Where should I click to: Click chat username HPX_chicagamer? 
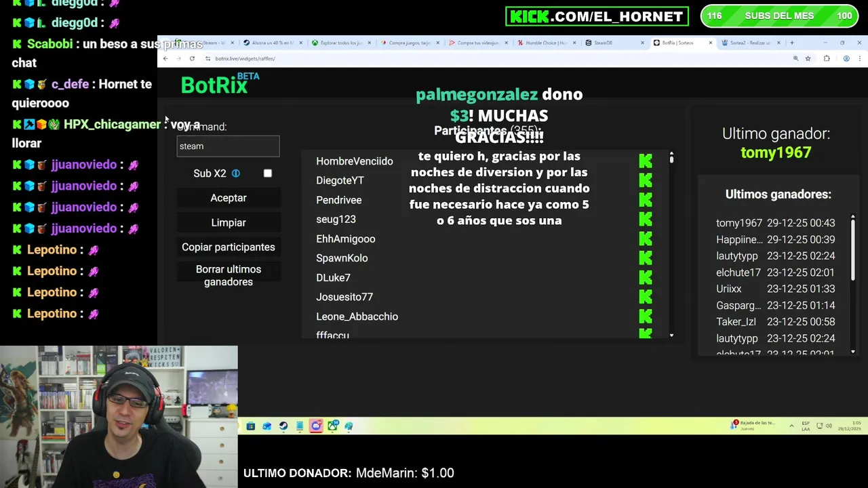point(112,125)
